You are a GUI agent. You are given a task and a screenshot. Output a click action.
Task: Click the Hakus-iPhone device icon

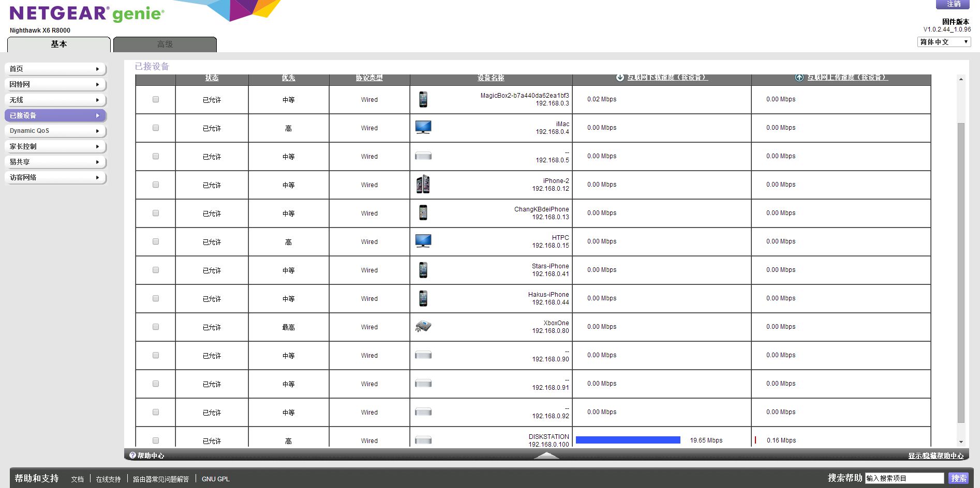[423, 298]
